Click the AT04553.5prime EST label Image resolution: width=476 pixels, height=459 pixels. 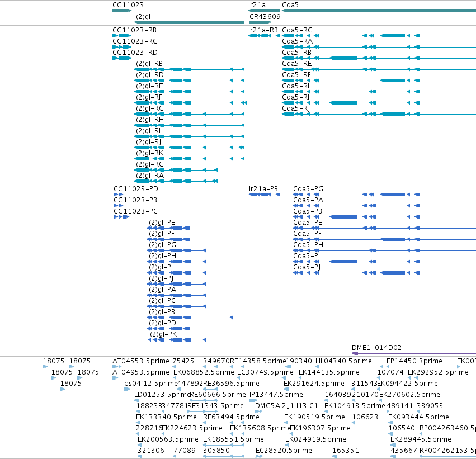pyautogui.click(x=141, y=361)
